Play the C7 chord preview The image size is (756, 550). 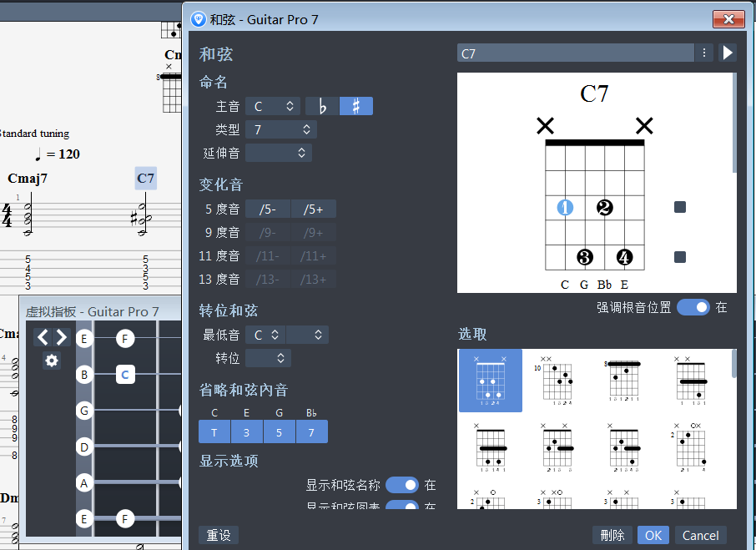[728, 53]
